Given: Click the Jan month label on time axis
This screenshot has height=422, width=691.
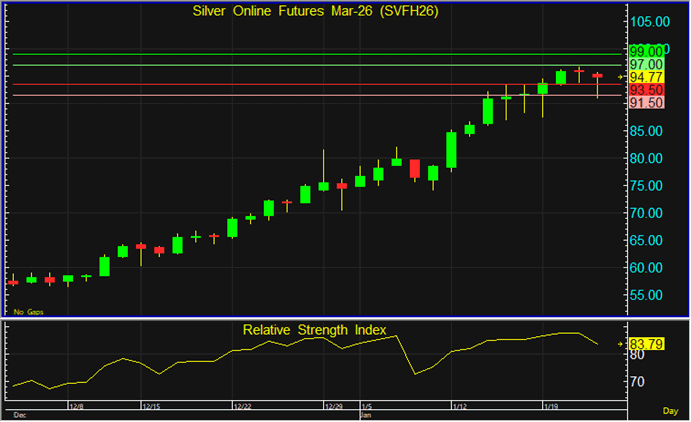Looking at the screenshot, I should pos(365,413).
